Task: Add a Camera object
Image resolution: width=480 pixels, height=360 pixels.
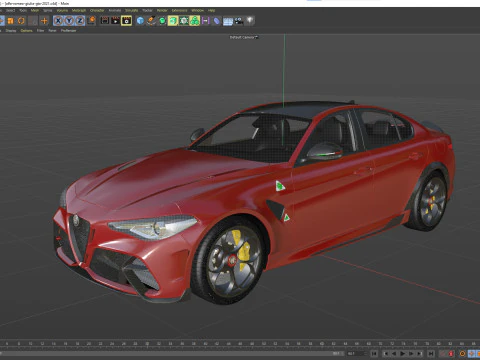Action: pos(239,21)
